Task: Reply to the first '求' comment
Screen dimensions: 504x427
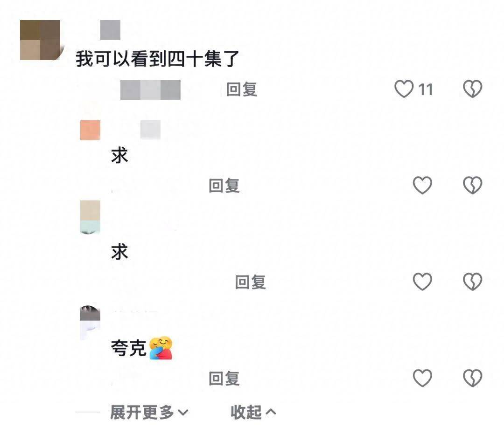Action: pos(224,186)
